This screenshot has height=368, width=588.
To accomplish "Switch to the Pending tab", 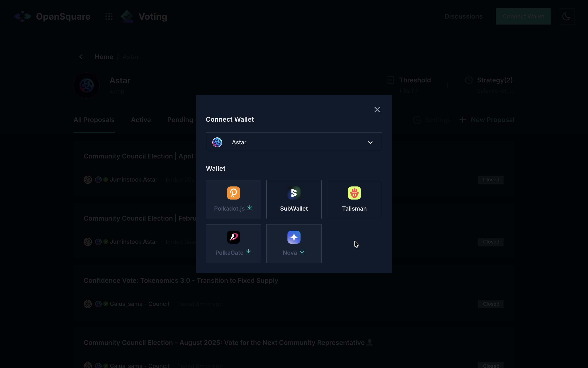I will tap(180, 120).
